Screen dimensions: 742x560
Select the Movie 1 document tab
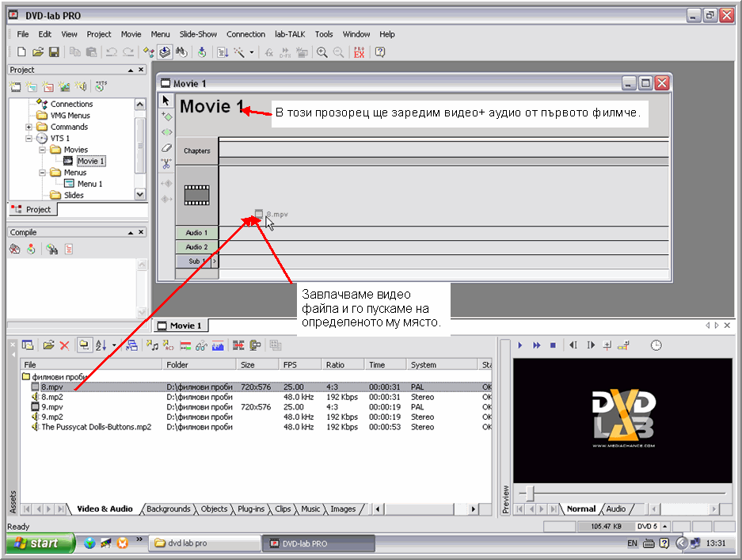181,326
